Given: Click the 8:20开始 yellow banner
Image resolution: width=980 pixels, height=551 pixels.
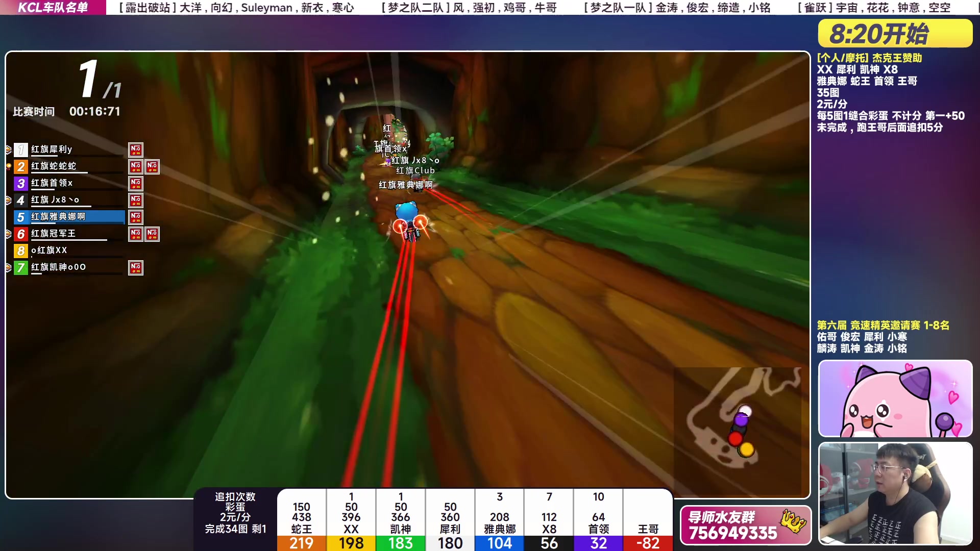Looking at the screenshot, I should pos(895,34).
